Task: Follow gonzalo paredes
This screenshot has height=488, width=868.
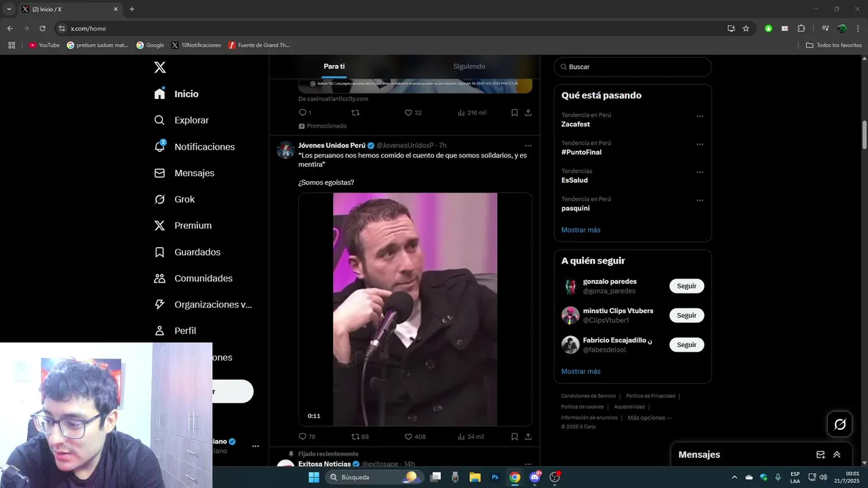Action: click(686, 286)
